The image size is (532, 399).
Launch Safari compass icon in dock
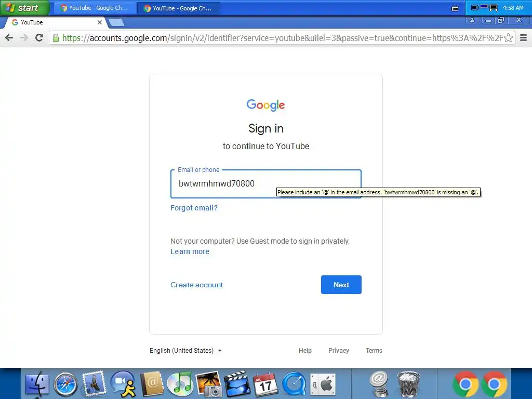click(x=65, y=384)
